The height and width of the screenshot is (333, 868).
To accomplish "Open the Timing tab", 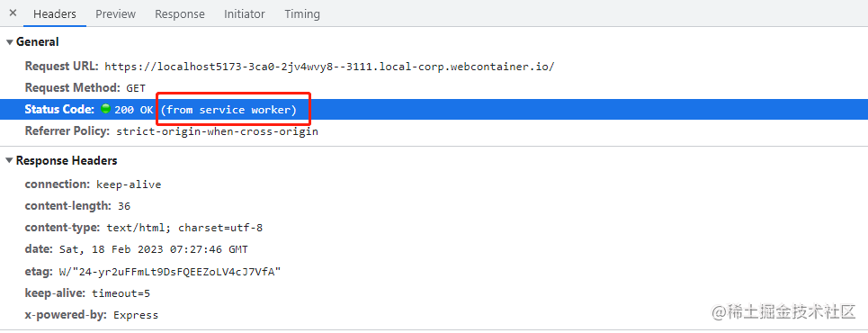I will click(x=302, y=13).
